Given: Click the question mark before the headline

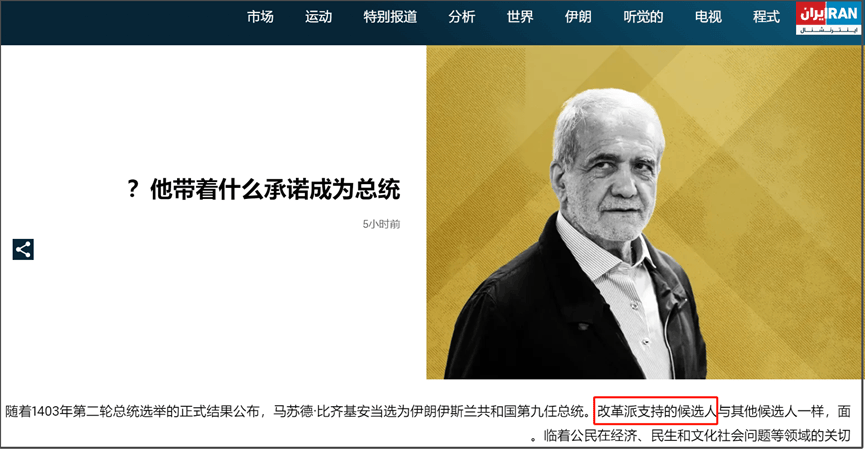Looking at the screenshot, I should click(132, 189).
